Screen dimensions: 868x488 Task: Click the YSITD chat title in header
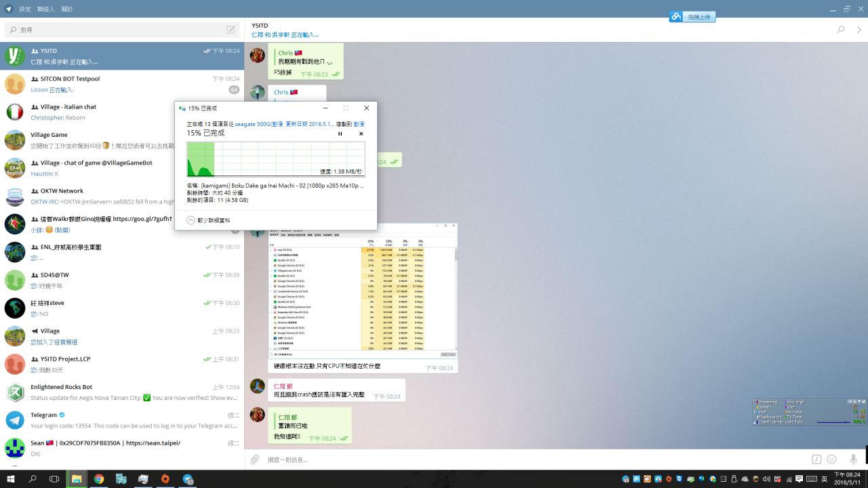260,26
